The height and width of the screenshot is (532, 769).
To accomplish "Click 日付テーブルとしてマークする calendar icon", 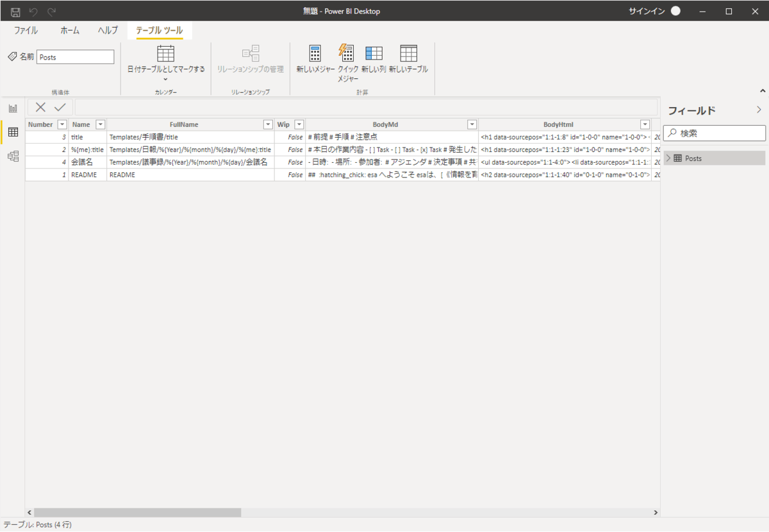I will (166, 53).
